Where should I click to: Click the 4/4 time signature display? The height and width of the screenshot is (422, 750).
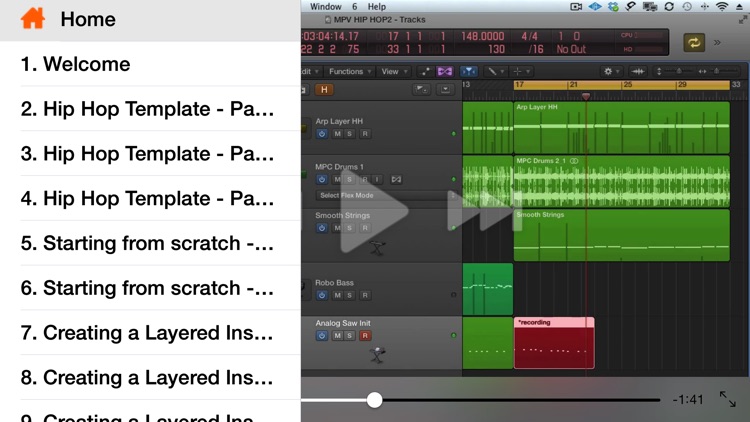click(x=529, y=36)
